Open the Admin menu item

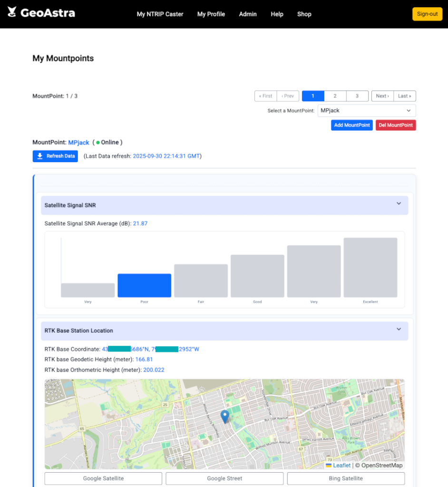(x=248, y=14)
